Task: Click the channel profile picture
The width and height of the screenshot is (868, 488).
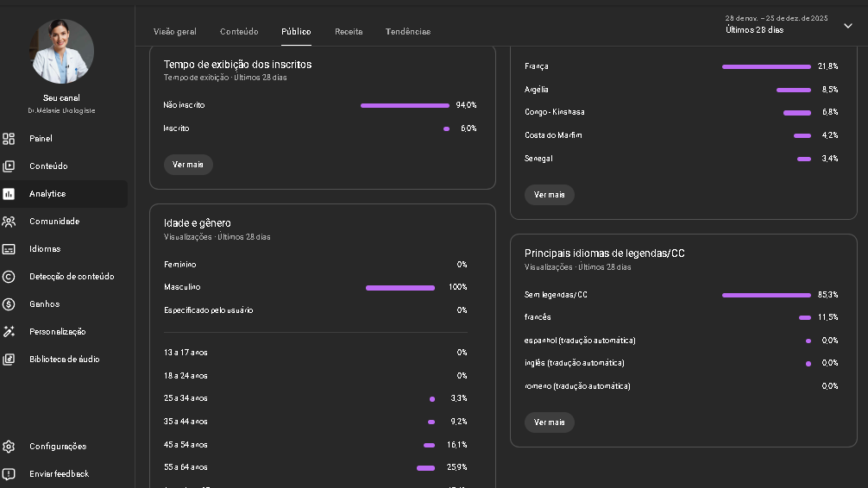Action: (62, 51)
